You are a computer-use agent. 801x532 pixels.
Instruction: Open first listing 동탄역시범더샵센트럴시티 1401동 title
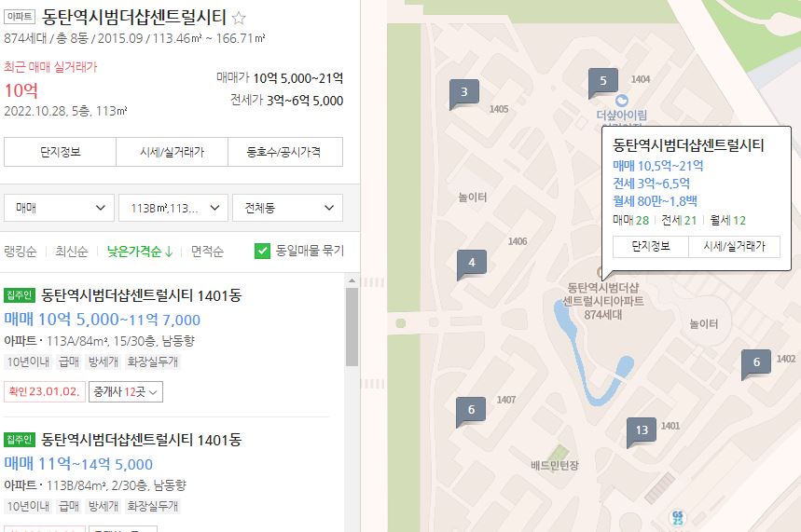click(142, 295)
